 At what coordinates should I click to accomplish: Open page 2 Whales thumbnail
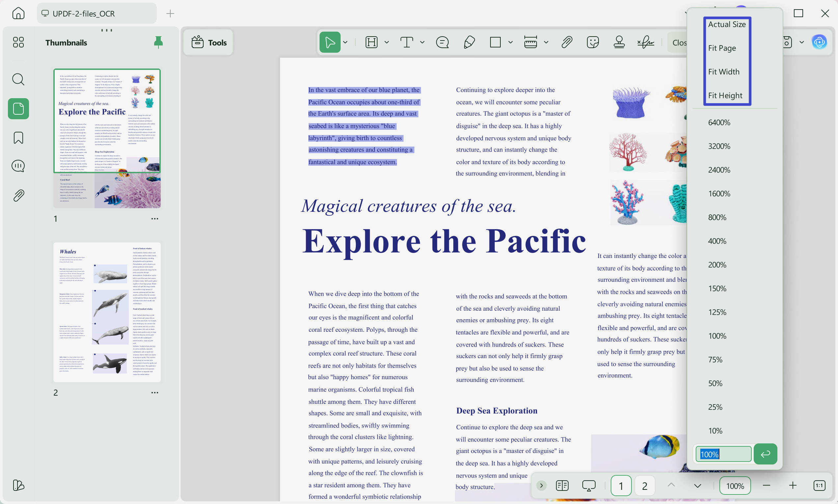coord(107,312)
